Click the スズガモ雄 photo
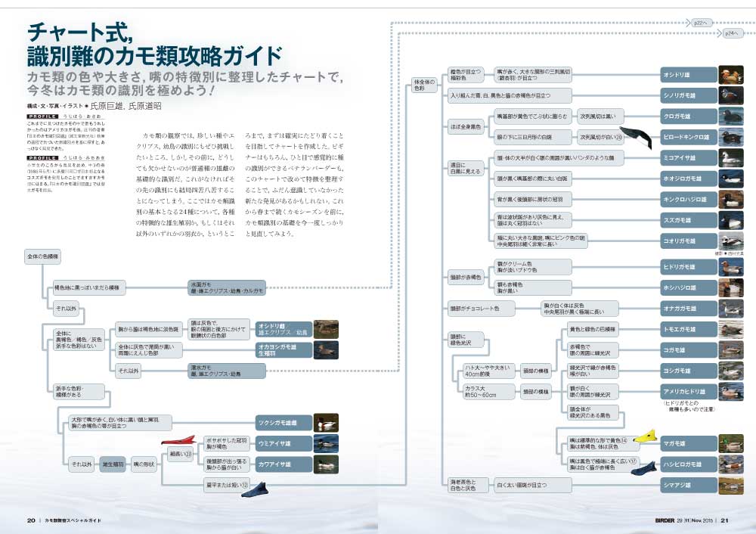756x534 pixels. (731, 220)
